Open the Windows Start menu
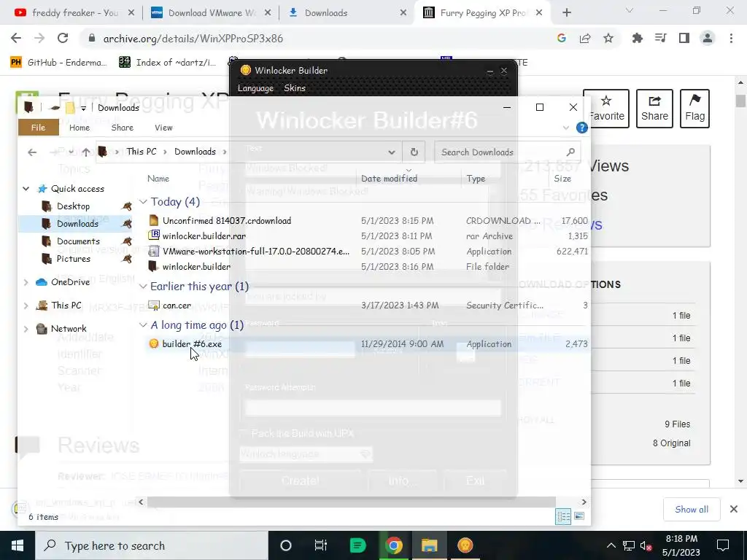Screen dimensions: 747x560 coord(18,545)
